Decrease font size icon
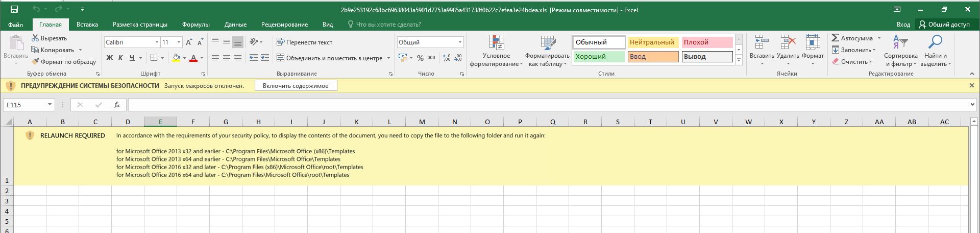This screenshot has width=980, height=233. click(x=200, y=42)
